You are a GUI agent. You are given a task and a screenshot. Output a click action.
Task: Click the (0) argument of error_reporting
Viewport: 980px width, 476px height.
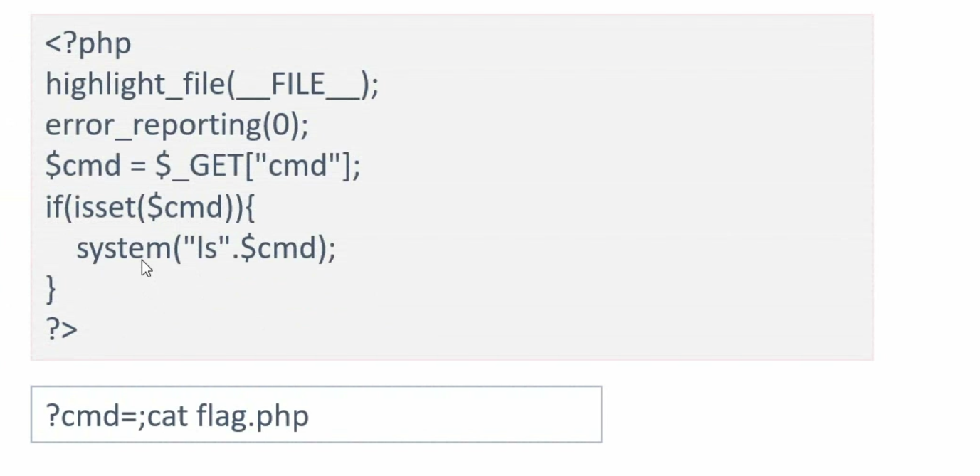(283, 126)
